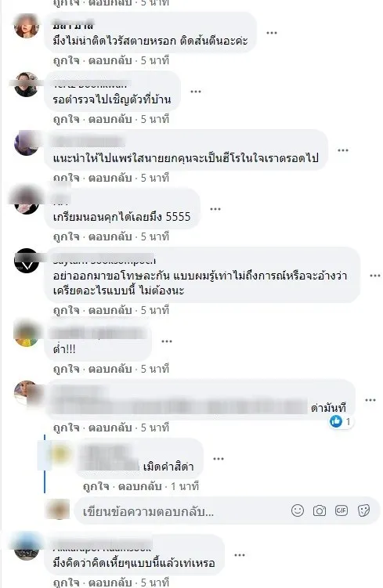The height and width of the screenshot is (588, 383).
Task: Open sticker picker in reply box
Action: (x=363, y=510)
